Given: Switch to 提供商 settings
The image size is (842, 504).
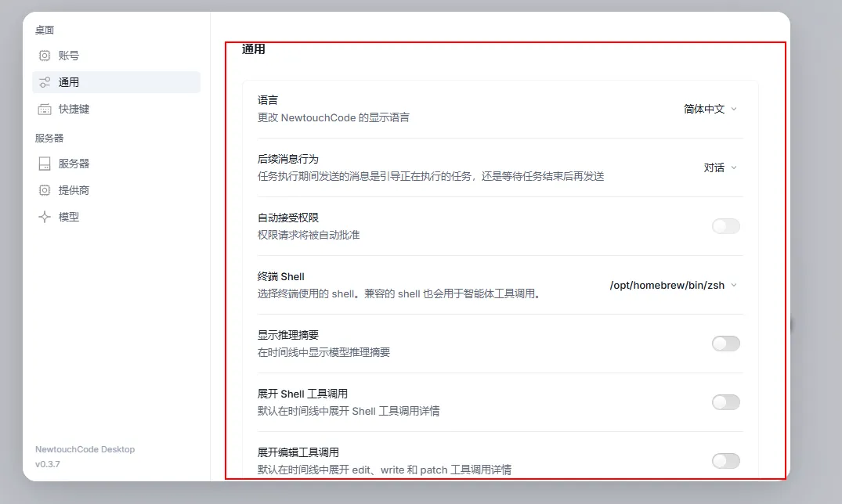Looking at the screenshot, I should tap(116, 190).
